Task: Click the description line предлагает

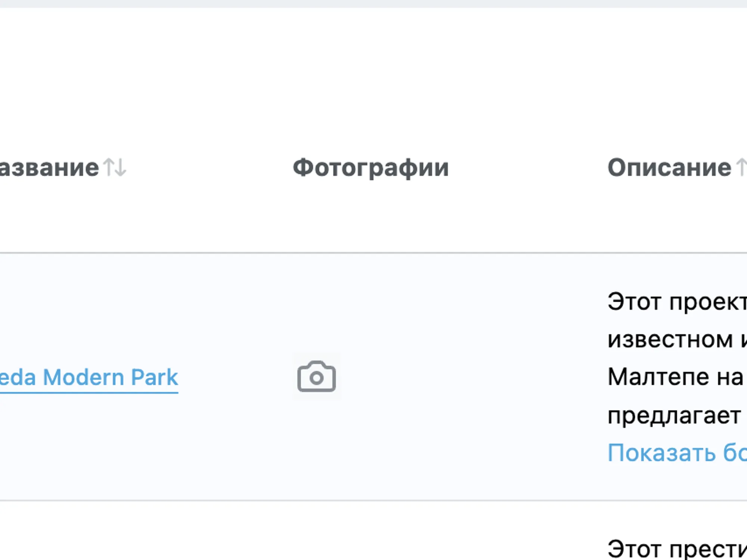Action: click(x=674, y=415)
